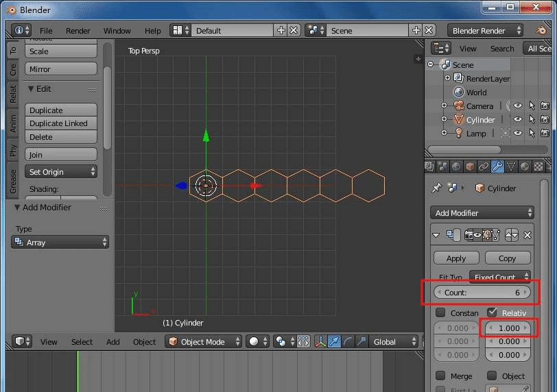Open the Add Modifier dropdown

(482, 213)
